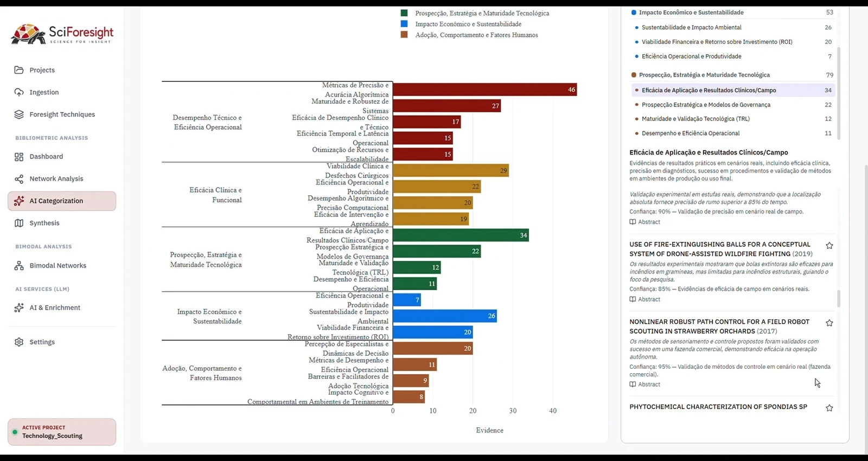Viewport: 868px width, 461px height.
Task: Select Prospecção Estratégica e Modelos de Governança
Action: point(734,105)
